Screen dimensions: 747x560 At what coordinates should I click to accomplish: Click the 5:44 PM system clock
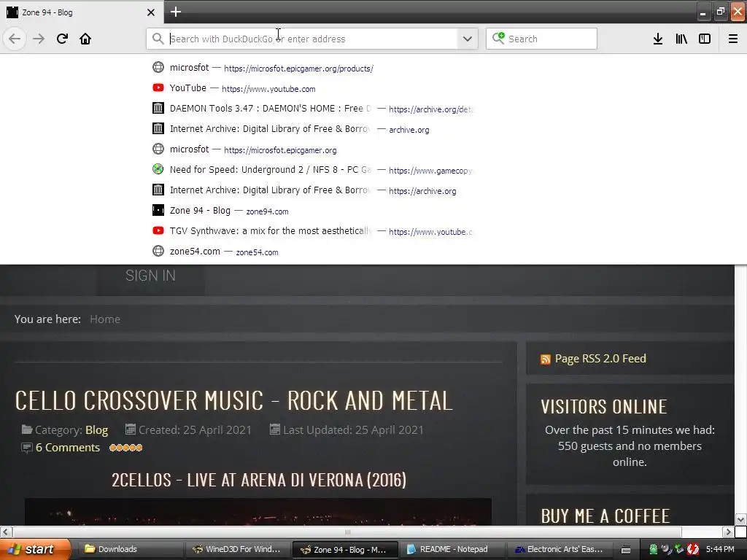point(720,550)
